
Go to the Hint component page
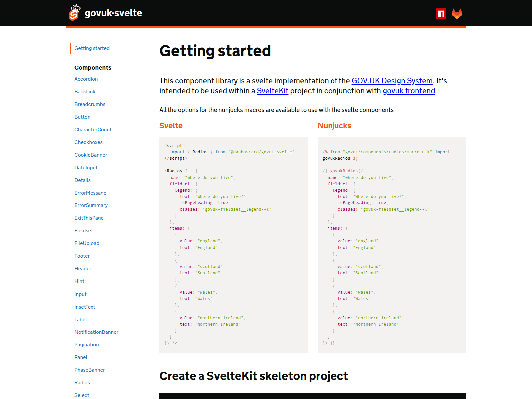click(79, 281)
